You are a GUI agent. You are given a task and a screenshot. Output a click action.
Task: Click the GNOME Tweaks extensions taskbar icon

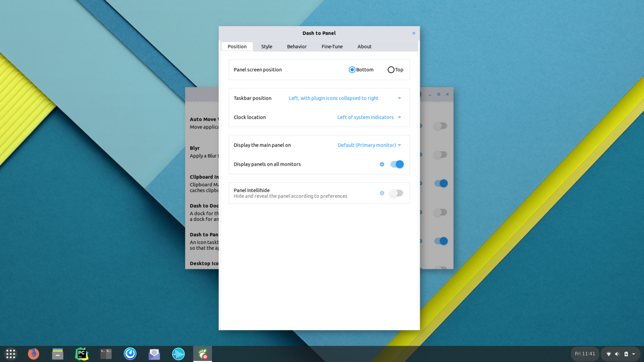click(203, 353)
